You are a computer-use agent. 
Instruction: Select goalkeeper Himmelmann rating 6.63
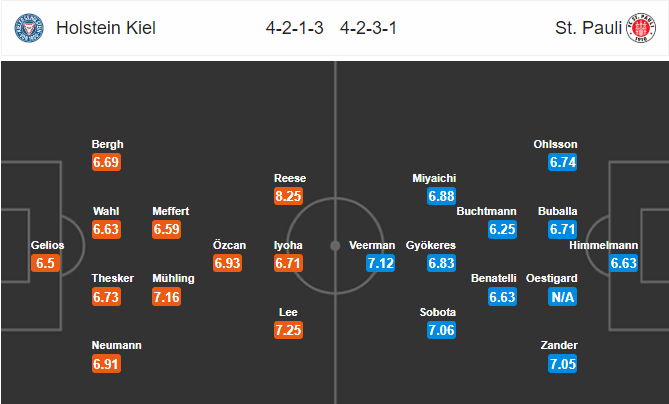(x=623, y=263)
